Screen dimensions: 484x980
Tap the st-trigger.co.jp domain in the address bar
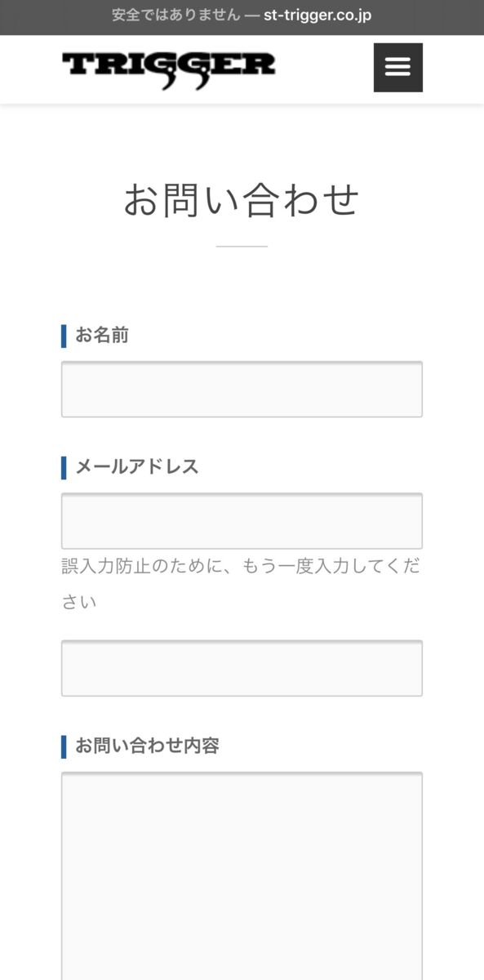point(317,16)
